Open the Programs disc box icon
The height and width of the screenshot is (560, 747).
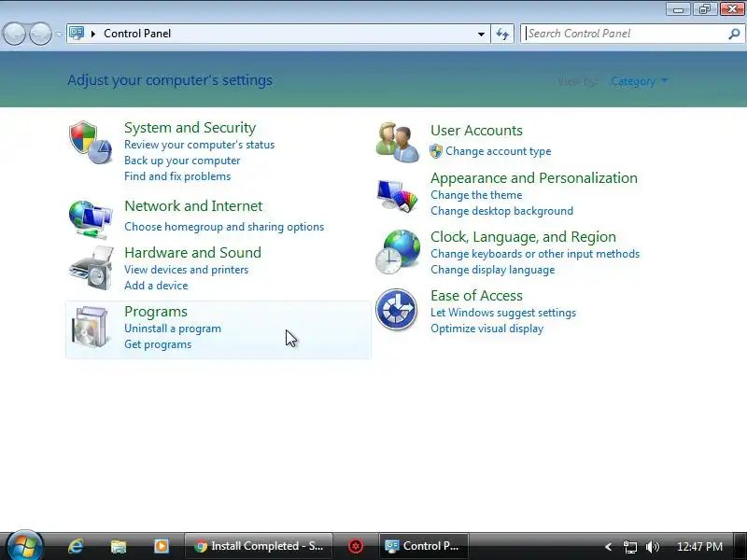90,328
